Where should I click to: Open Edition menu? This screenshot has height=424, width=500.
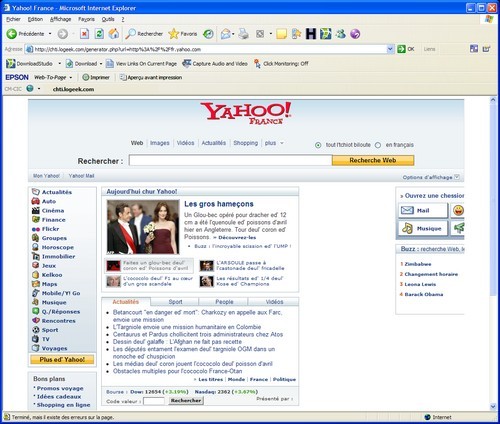pos(35,19)
